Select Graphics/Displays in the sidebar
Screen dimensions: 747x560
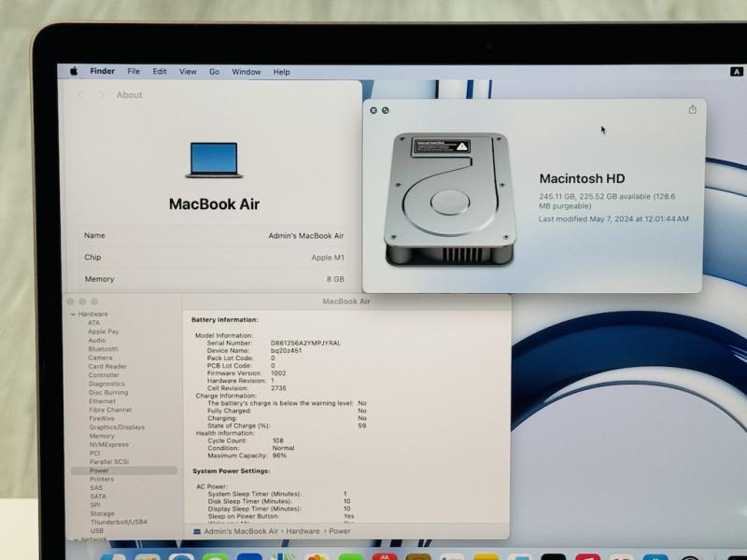click(x=117, y=427)
